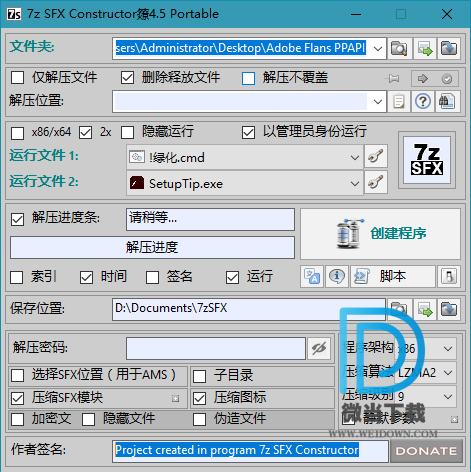Click the 请稍等... progress text field
This screenshot has height=472, width=471.
pos(210,219)
